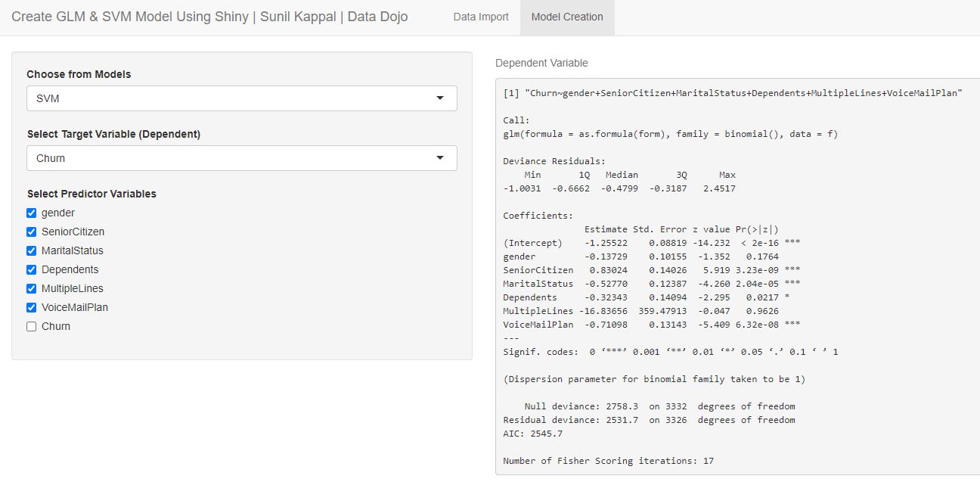Click the Choose from Models label

tap(79, 74)
